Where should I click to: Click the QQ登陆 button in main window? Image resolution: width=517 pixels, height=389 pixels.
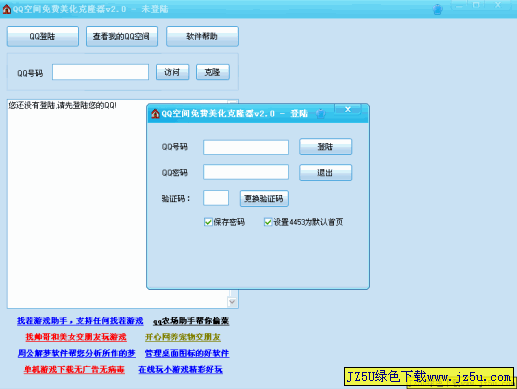[43, 36]
